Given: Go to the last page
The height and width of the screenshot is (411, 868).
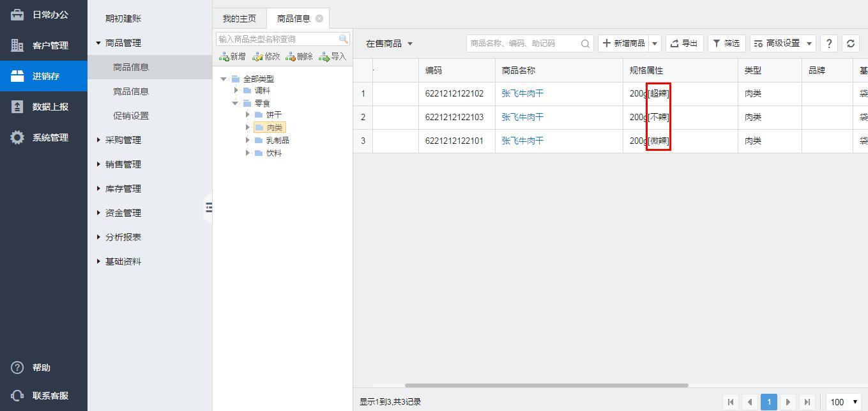Looking at the screenshot, I should coord(807,402).
